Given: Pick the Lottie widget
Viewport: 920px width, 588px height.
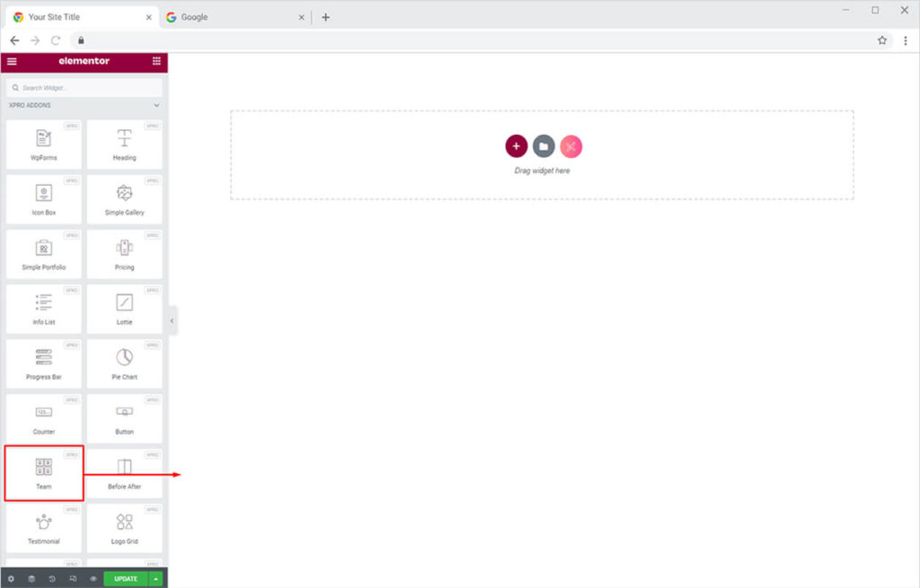Looking at the screenshot, I should point(124,309).
